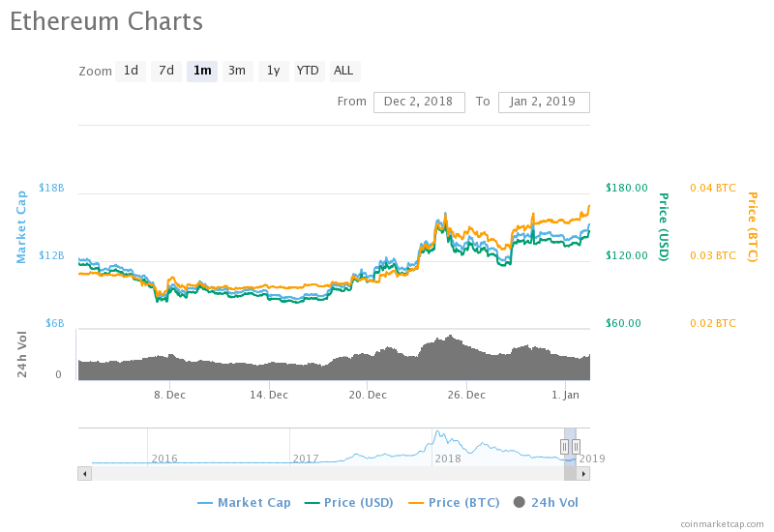774x532 pixels.
Task: Toggle the Price (USD) series in legend
Action: (348, 503)
